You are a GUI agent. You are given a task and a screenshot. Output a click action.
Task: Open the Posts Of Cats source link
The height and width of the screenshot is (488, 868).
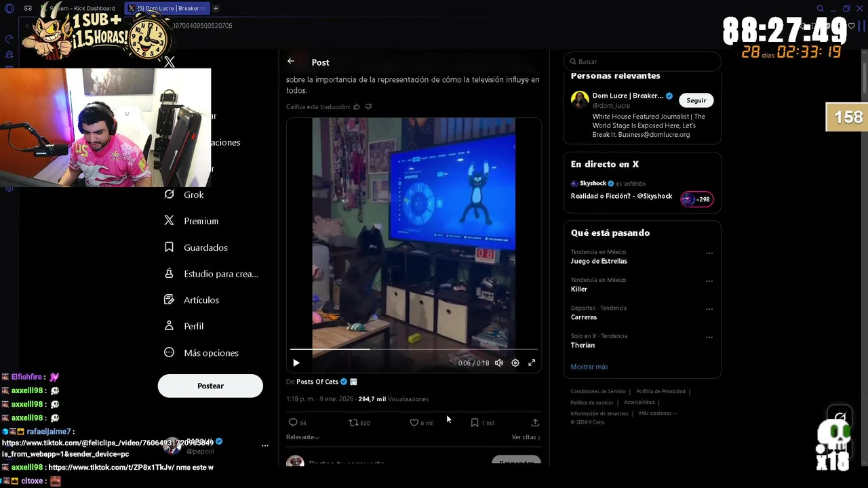click(x=317, y=382)
